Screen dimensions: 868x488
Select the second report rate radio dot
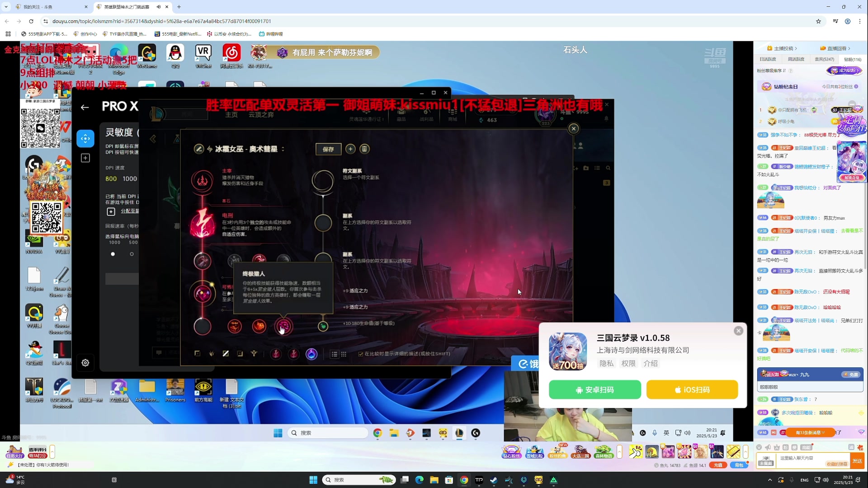[x=132, y=254]
